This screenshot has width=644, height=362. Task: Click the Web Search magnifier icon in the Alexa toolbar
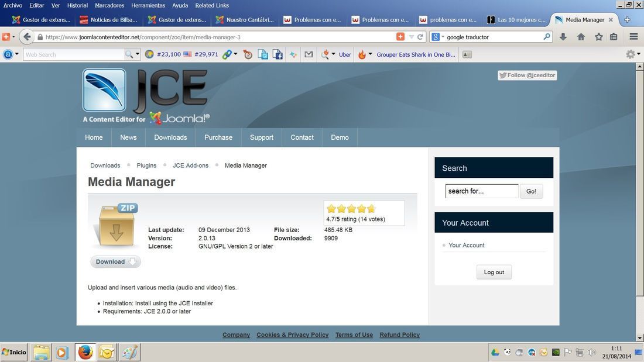pos(129,54)
